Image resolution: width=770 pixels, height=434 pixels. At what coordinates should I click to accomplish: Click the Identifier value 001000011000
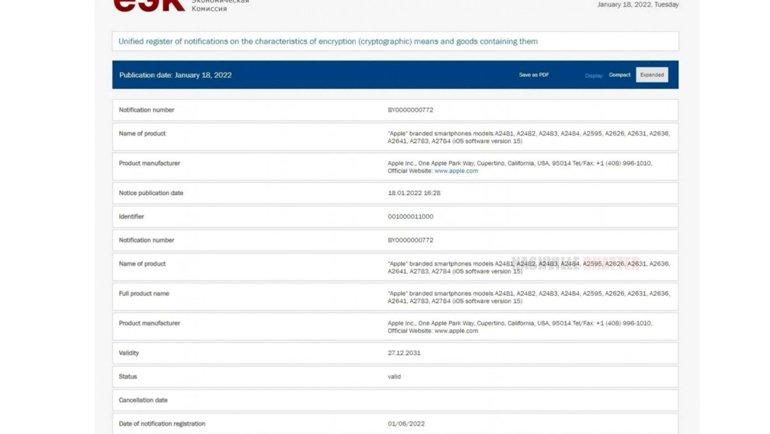tap(410, 217)
